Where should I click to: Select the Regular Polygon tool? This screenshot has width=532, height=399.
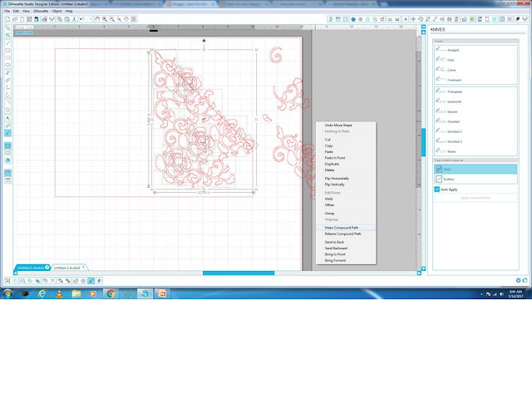(7, 110)
